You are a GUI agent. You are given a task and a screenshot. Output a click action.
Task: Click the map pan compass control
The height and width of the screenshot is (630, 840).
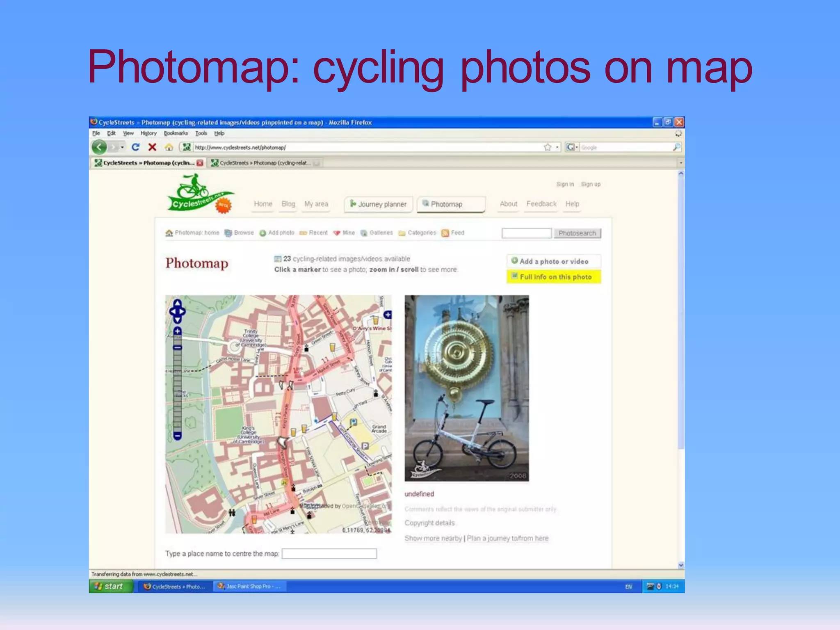(177, 311)
